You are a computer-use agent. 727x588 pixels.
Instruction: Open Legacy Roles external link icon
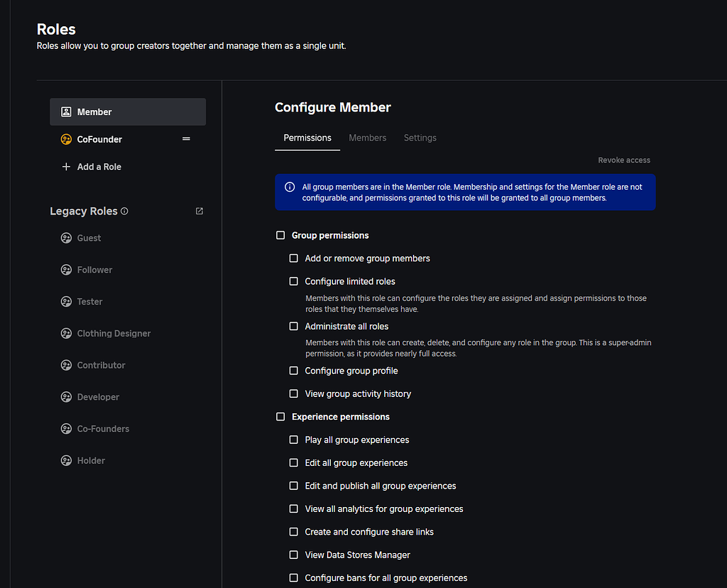tap(199, 211)
